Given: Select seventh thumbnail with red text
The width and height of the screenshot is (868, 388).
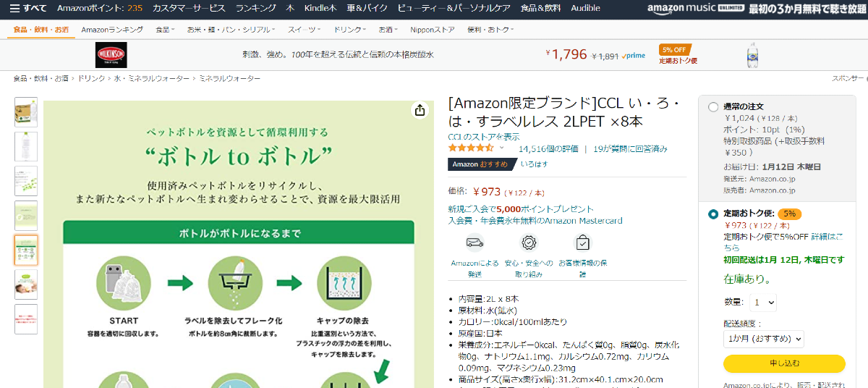Looking at the screenshot, I should click(26, 319).
